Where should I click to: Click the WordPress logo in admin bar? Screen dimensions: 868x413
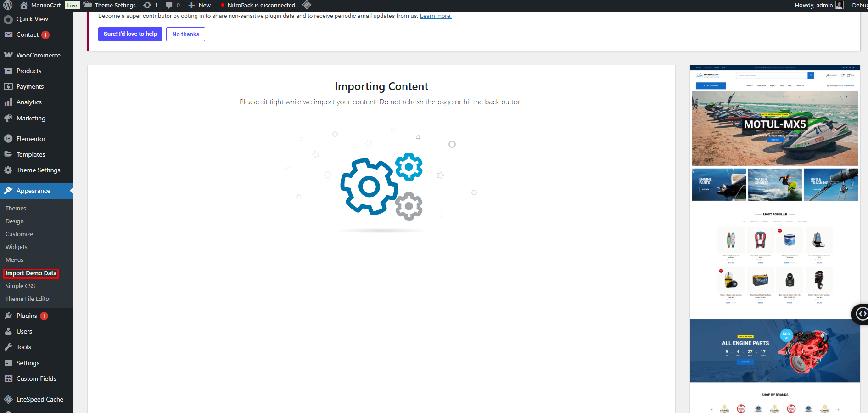pyautogui.click(x=8, y=6)
